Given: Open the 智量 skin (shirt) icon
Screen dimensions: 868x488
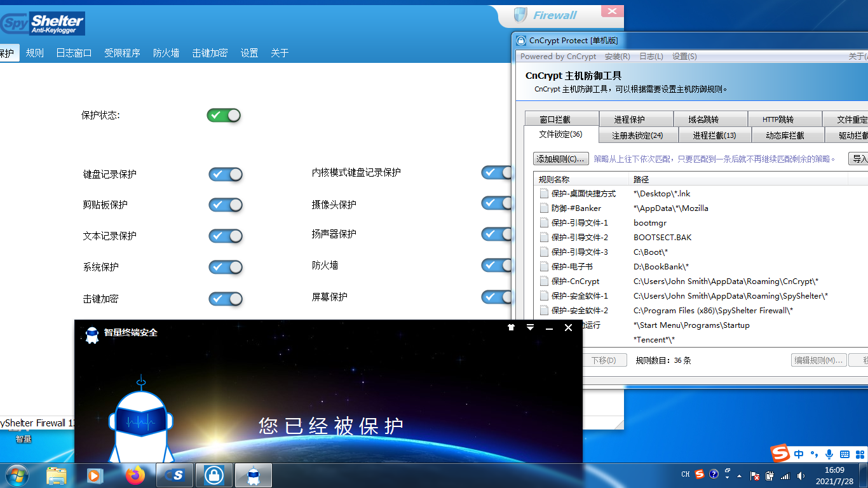Looking at the screenshot, I should click(511, 327).
